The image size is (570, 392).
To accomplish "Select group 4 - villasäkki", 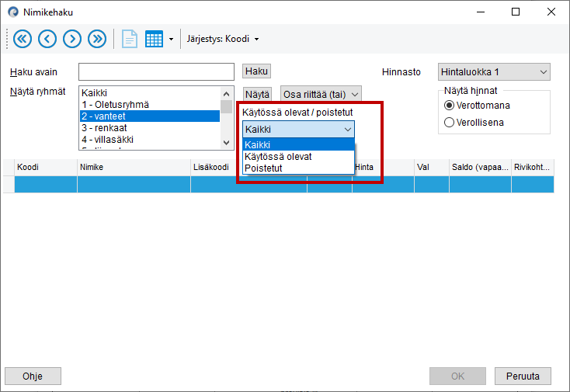I will click(150, 140).
